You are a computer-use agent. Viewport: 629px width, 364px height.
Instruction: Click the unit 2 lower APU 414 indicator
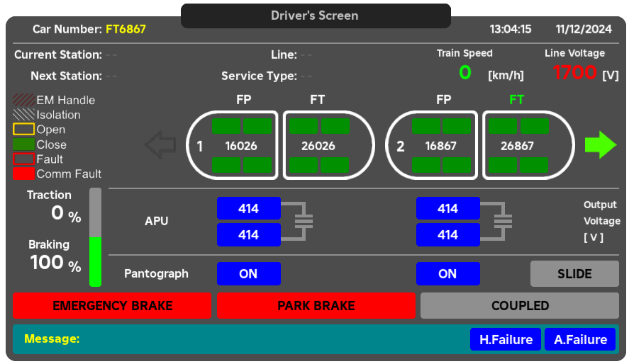447,234
